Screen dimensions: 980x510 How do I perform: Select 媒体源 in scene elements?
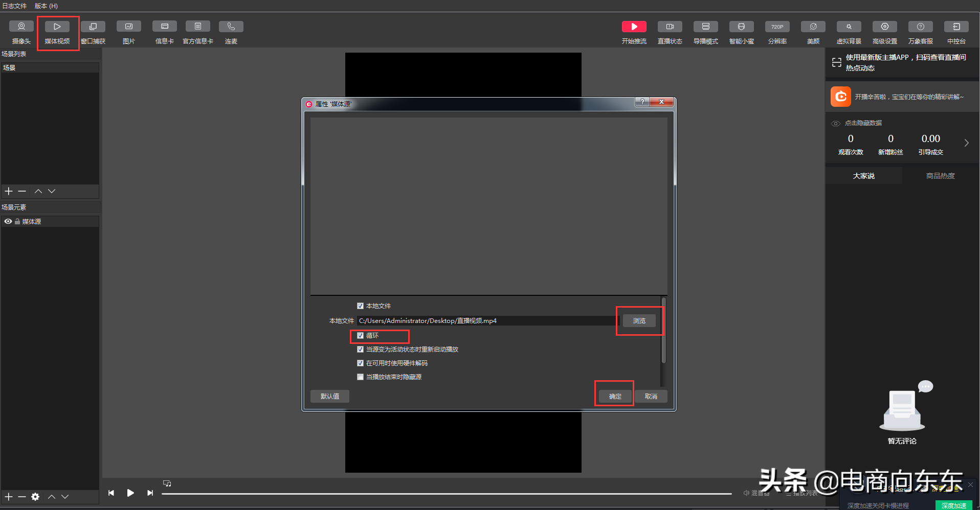coord(50,221)
